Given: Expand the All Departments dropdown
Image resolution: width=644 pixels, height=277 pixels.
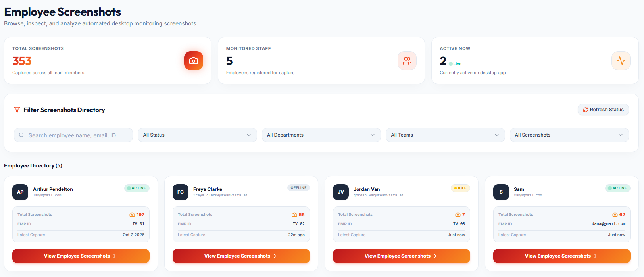Looking at the screenshot, I should (321, 135).
